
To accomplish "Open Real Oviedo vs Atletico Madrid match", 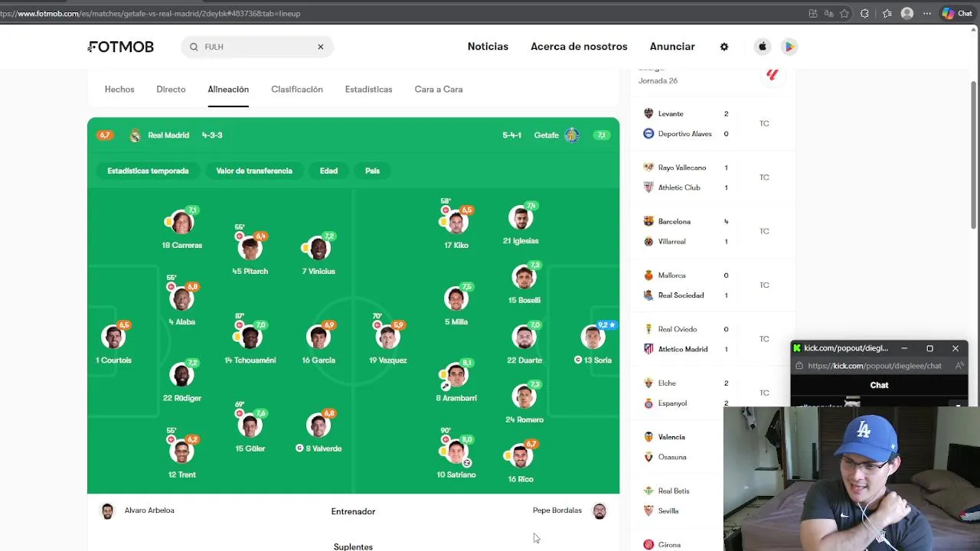I will point(712,339).
